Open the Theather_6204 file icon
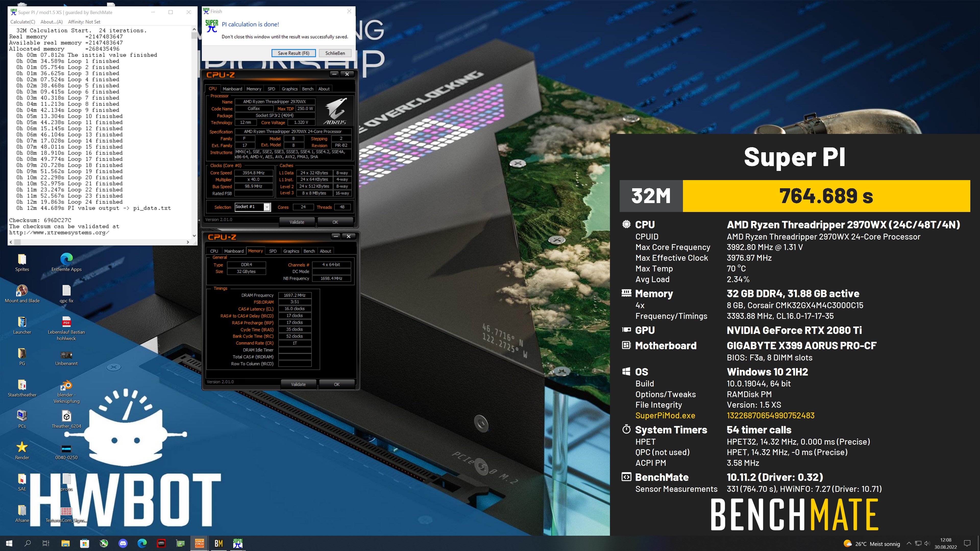The width and height of the screenshot is (980, 551). (x=66, y=419)
